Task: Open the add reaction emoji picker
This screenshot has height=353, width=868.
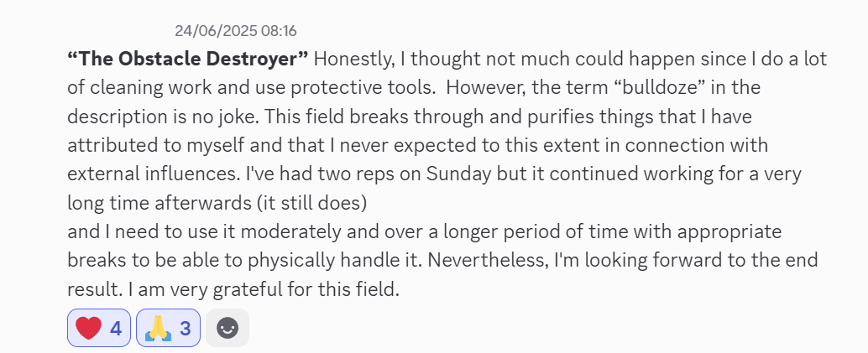Action: 227,328
